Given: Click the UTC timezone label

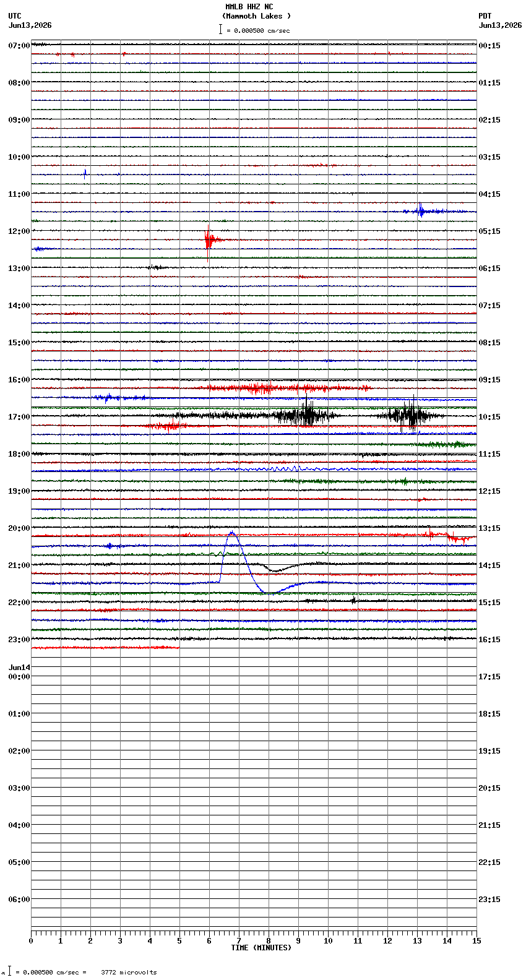Looking at the screenshot, I should click(x=15, y=16).
